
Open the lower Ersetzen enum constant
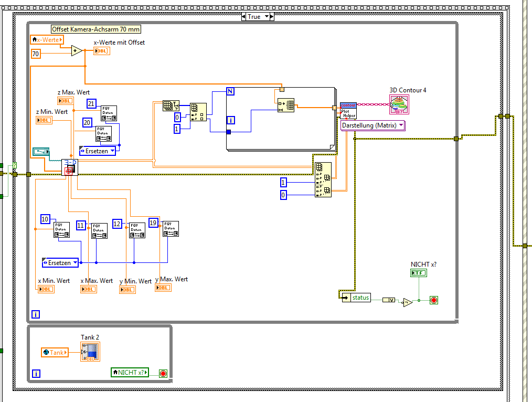(60, 263)
